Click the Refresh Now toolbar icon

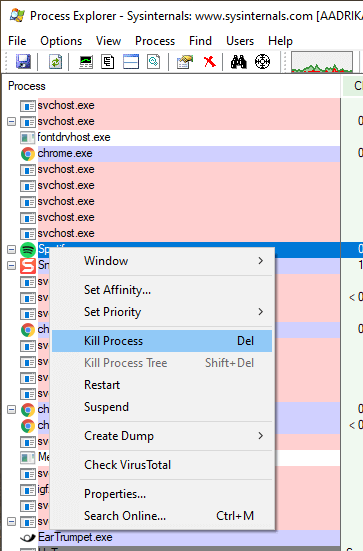click(55, 62)
